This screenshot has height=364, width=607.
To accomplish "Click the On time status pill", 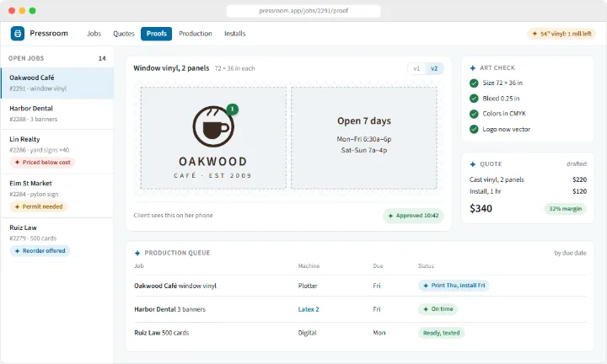I will point(438,309).
